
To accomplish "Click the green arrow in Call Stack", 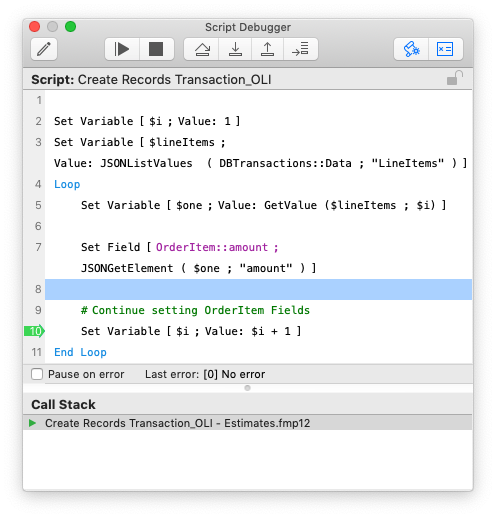I will (x=32, y=423).
